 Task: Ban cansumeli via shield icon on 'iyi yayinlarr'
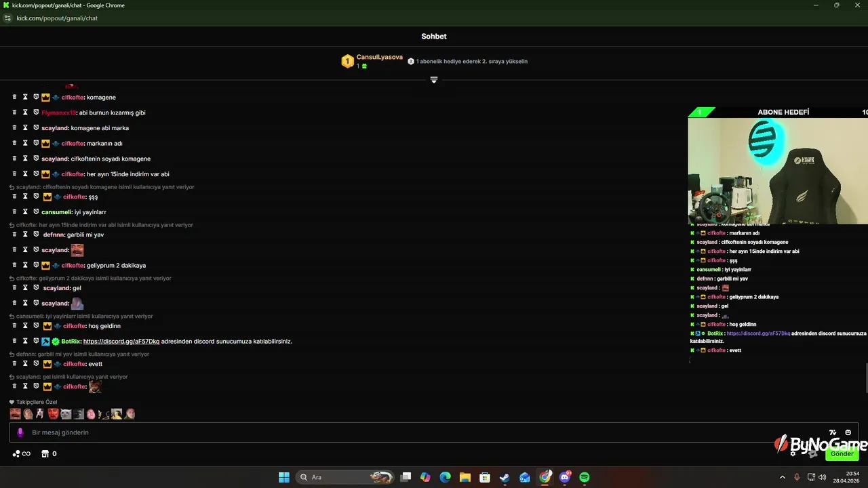coord(36,212)
